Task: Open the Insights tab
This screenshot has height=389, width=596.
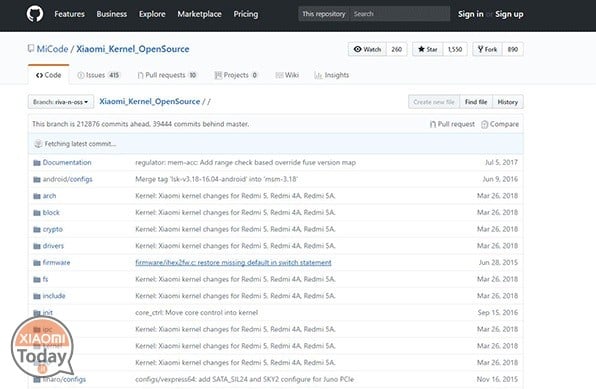Action: pos(331,75)
